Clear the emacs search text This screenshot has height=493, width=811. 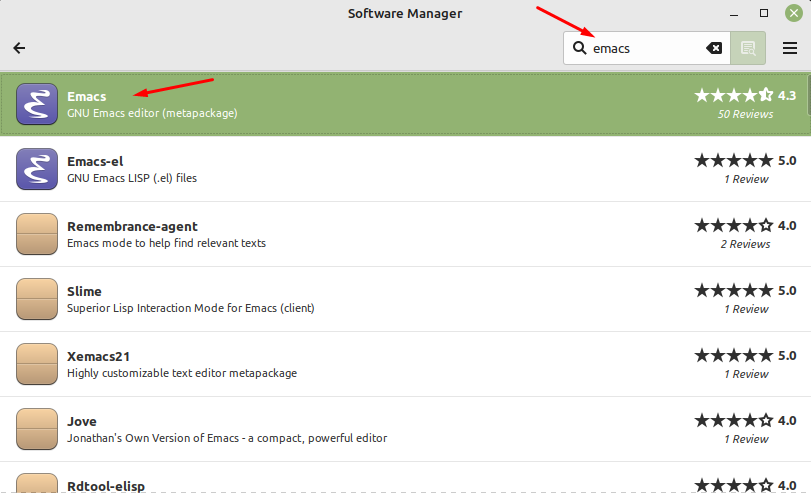[714, 48]
